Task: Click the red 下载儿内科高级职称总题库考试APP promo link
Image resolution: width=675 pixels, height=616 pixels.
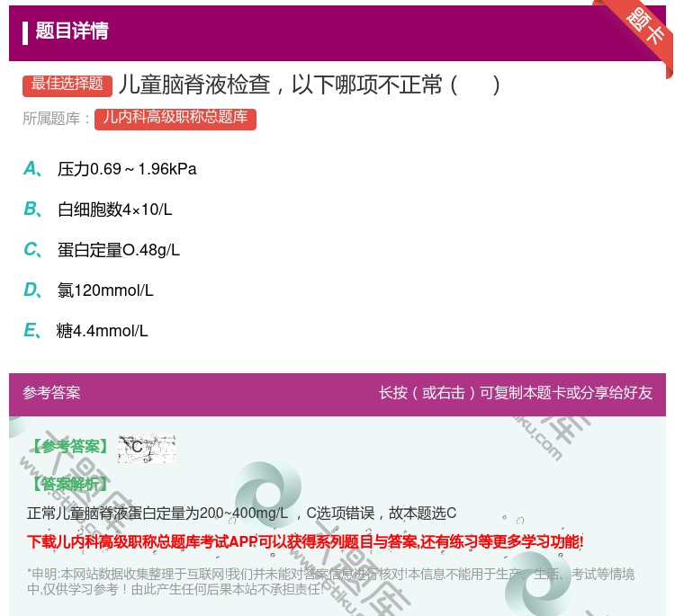Action: click(305, 541)
